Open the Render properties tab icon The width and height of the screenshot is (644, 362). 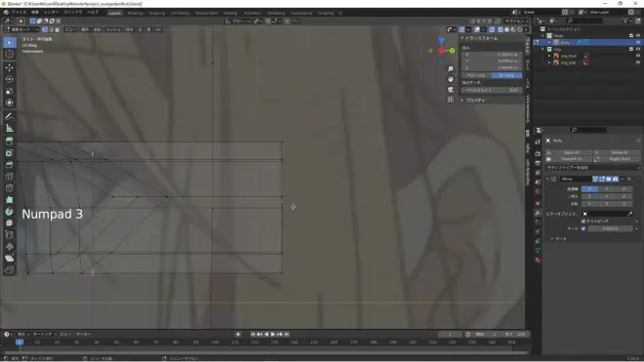point(538,153)
